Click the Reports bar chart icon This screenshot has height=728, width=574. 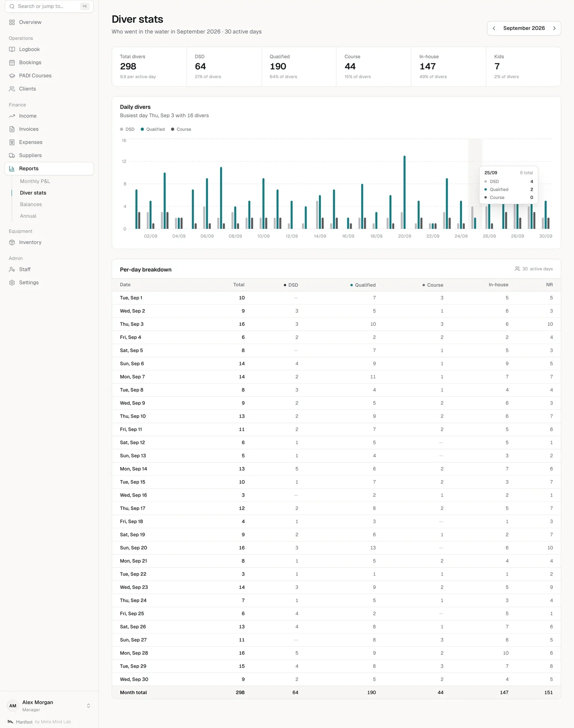[12, 169]
